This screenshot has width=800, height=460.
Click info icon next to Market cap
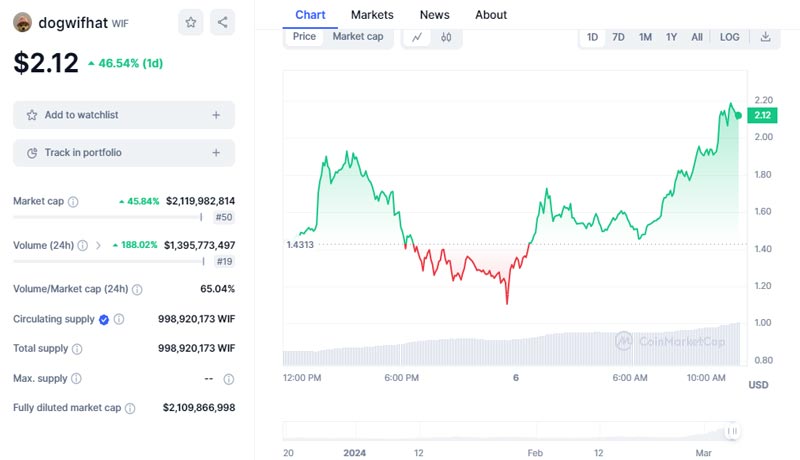(x=73, y=202)
